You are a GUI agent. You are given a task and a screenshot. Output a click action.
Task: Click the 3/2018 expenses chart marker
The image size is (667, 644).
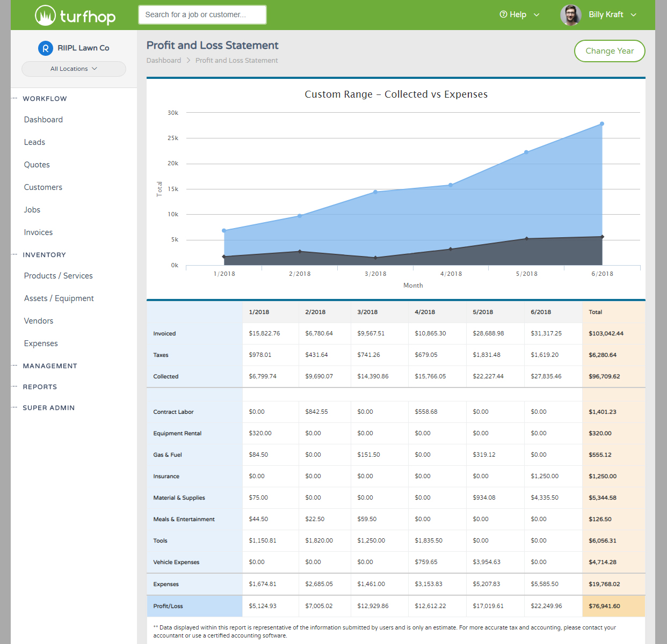(375, 258)
